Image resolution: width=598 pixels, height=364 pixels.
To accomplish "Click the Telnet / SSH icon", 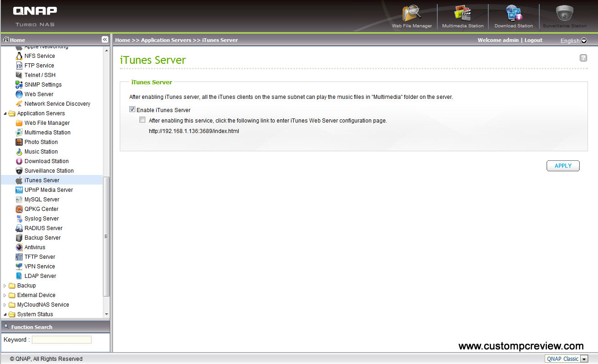I will [x=19, y=75].
